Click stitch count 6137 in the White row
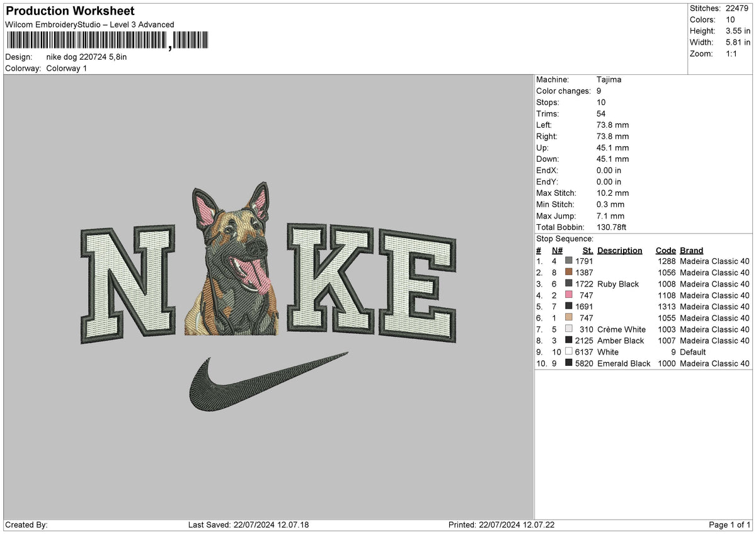The image size is (756, 534). (x=584, y=352)
